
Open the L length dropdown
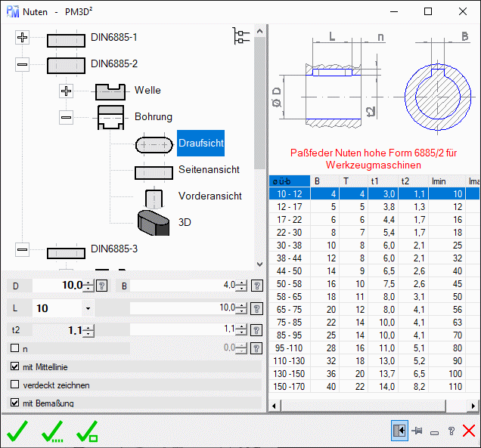click(88, 308)
